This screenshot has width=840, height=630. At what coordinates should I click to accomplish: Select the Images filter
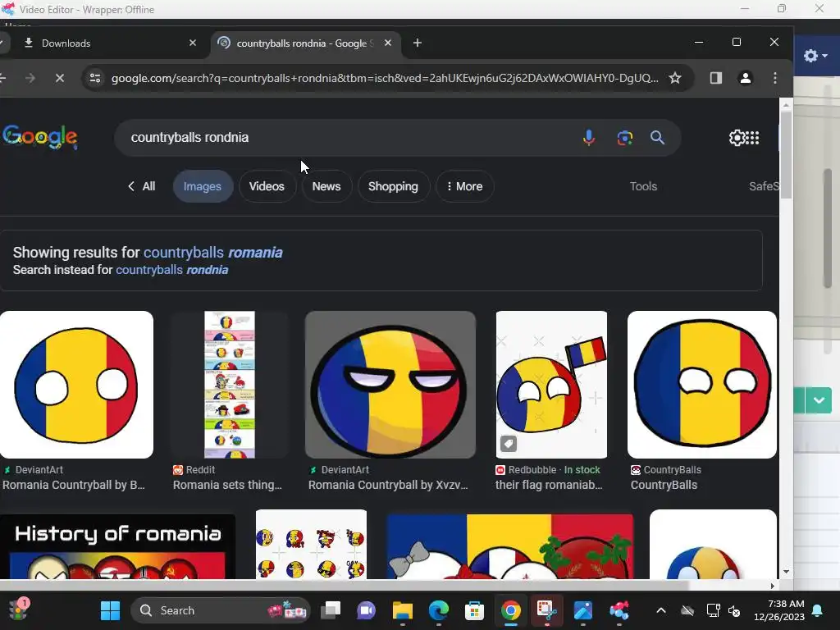click(x=203, y=186)
